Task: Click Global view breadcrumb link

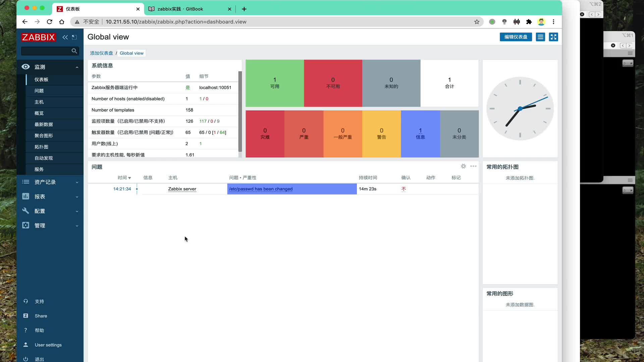Action: click(x=131, y=53)
